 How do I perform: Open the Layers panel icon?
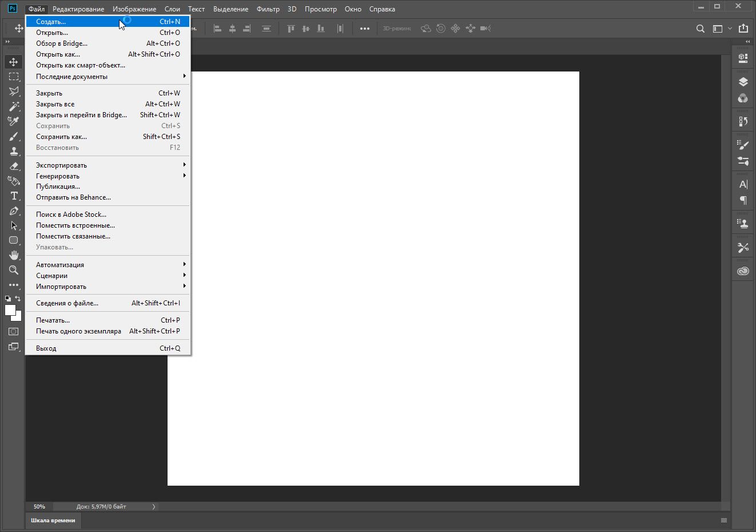[x=743, y=82]
